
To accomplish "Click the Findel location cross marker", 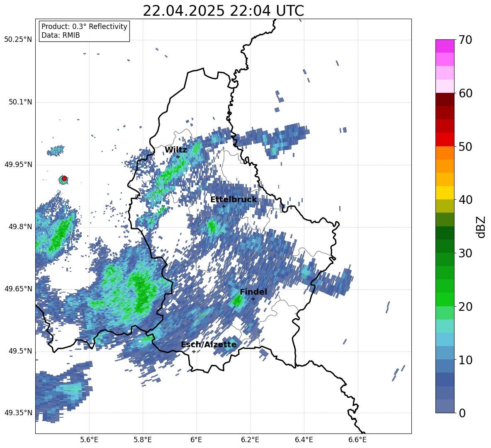I will (x=253, y=299).
